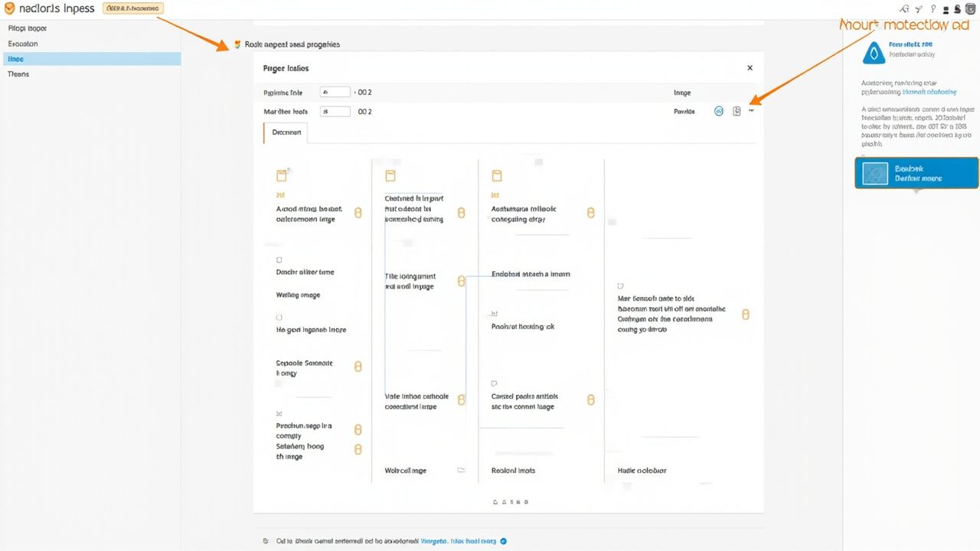Click the link icon beside 'Aontumons milleoic'
Screen dimensions: 980x551
pyautogui.click(x=590, y=213)
